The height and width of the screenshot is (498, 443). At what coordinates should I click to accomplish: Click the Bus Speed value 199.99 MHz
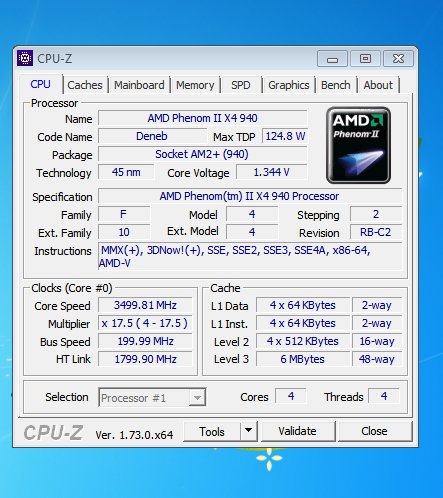(x=145, y=341)
